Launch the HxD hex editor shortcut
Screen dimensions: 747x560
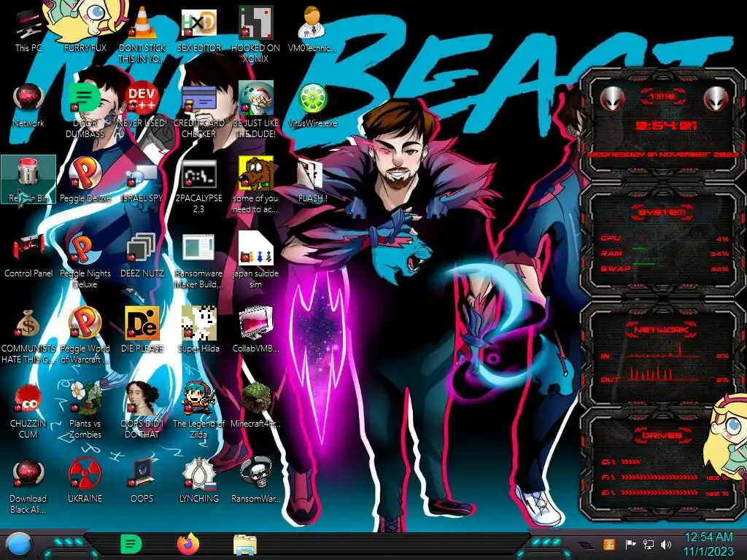coord(198,31)
